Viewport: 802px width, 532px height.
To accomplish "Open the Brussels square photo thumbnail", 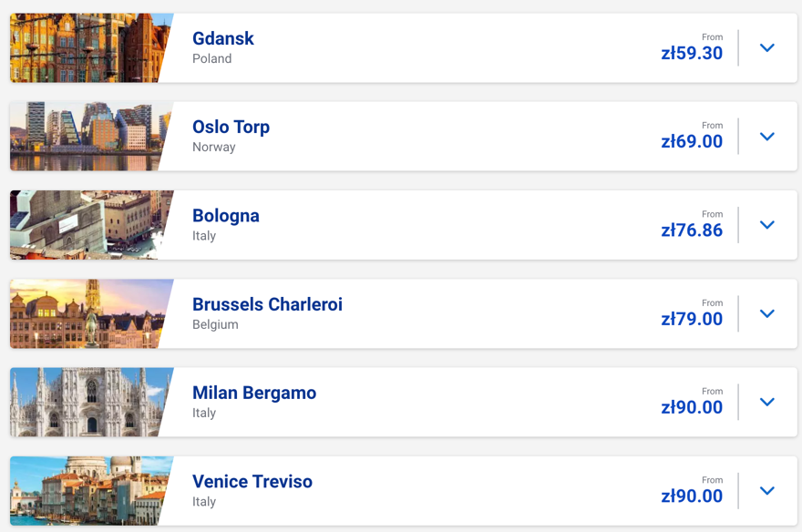I will click(x=88, y=313).
